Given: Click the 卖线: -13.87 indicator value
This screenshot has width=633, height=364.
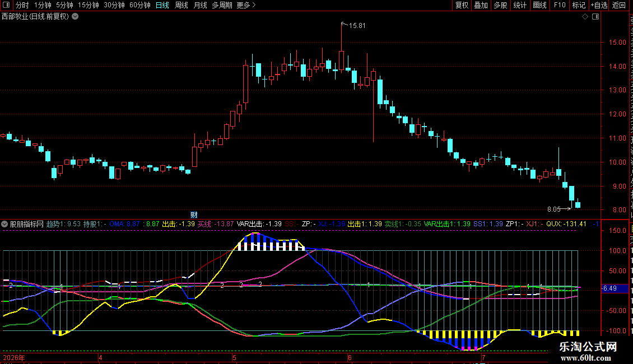Looking at the screenshot, I should click(x=216, y=224).
